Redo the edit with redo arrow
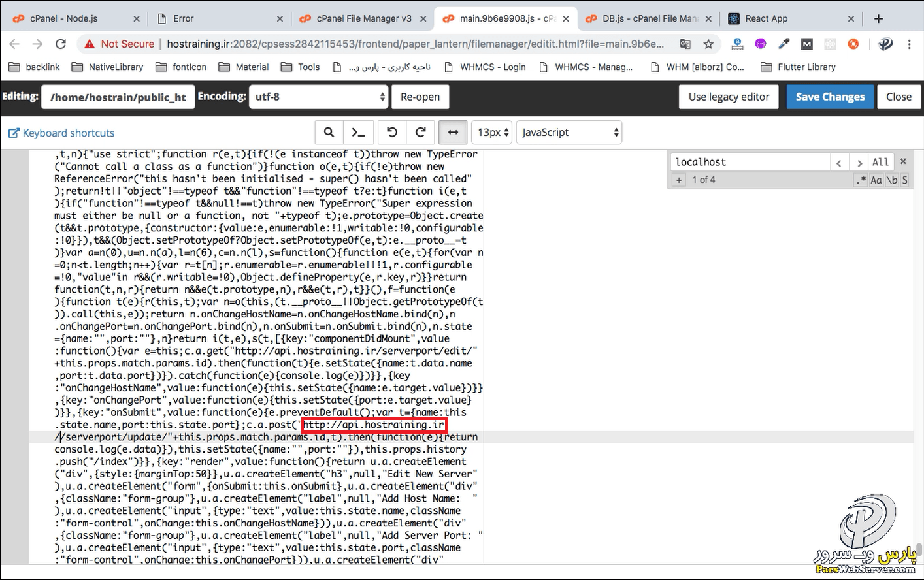The image size is (924, 580). [421, 133]
